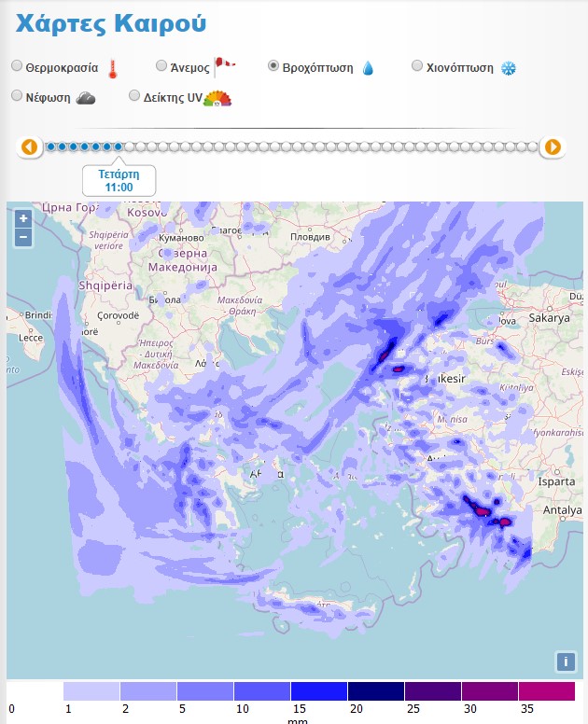Click the 5 mm legend color swatch
The height and width of the screenshot is (724, 588).
[x=205, y=691]
